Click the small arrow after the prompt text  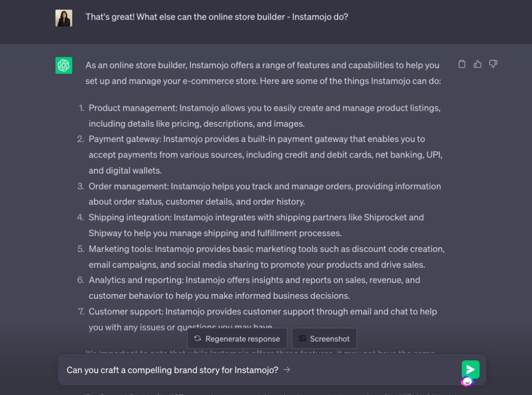tap(287, 370)
